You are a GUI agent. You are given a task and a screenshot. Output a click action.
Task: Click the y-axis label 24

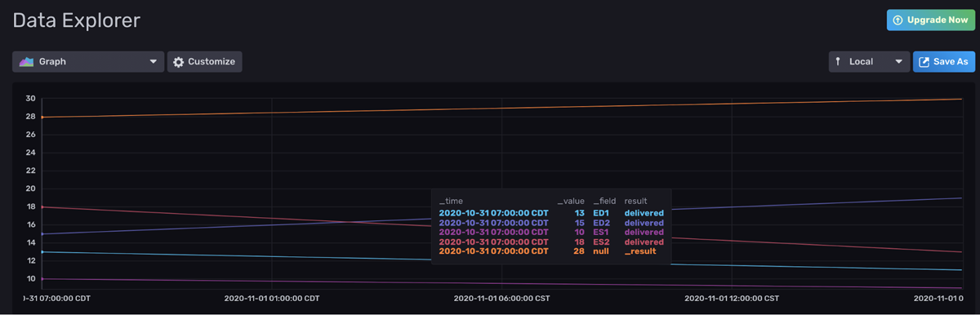click(x=30, y=153)
